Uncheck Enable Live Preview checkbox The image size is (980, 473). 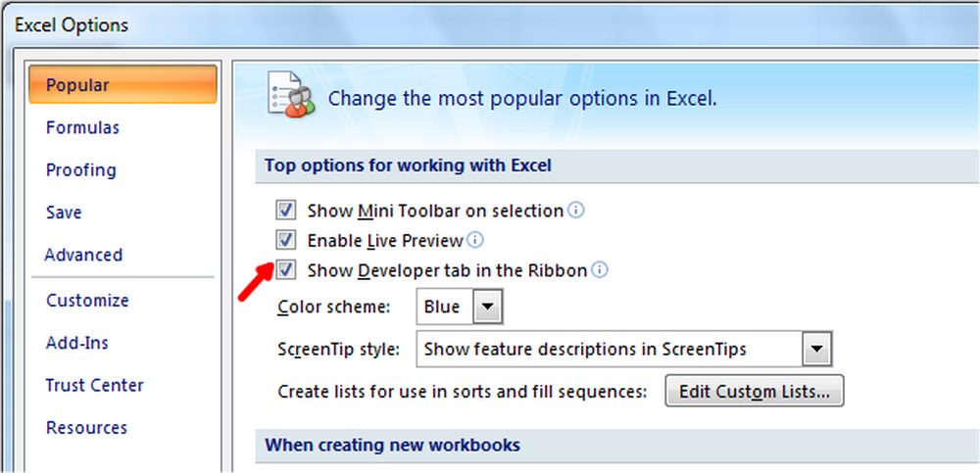[x=286, y=240]
